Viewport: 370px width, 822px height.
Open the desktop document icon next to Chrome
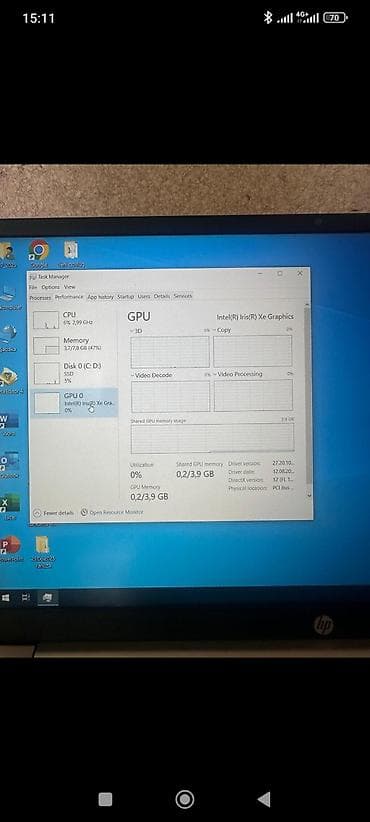pyautogui.click(x=70, y=251)
